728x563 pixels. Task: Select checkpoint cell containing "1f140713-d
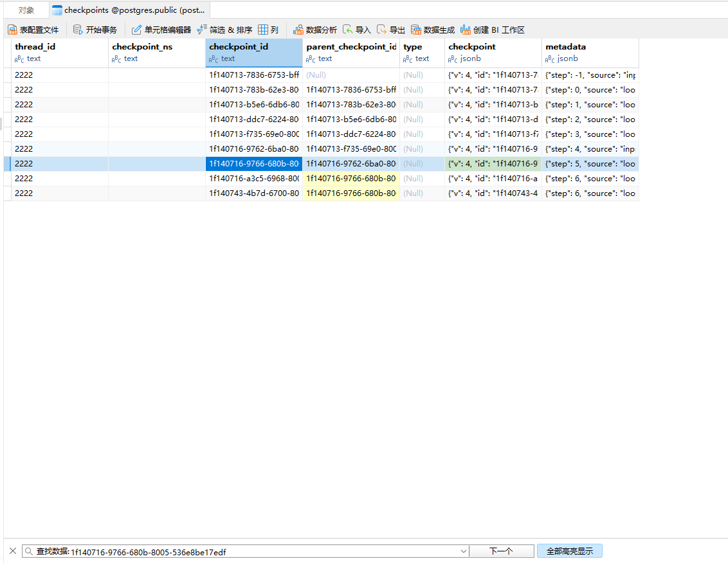(493, 120)
